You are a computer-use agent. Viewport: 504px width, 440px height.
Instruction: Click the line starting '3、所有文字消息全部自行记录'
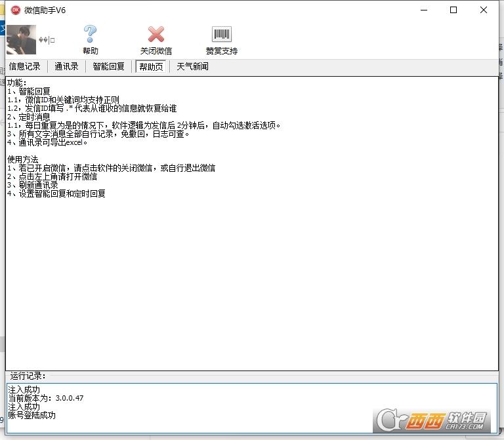(98, 134)
